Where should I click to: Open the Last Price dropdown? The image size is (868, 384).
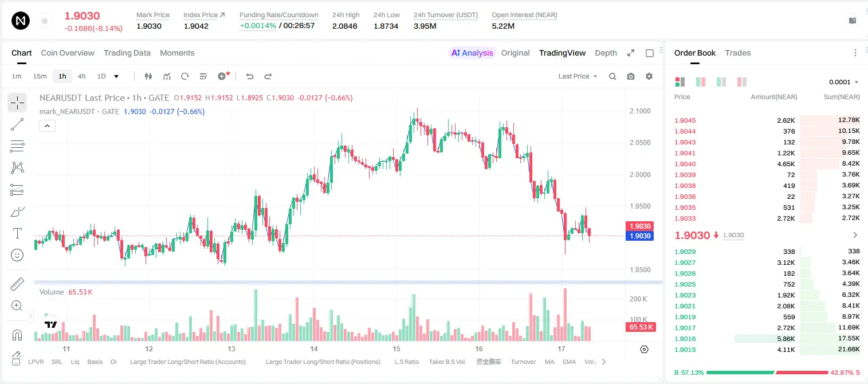(578, 76)
